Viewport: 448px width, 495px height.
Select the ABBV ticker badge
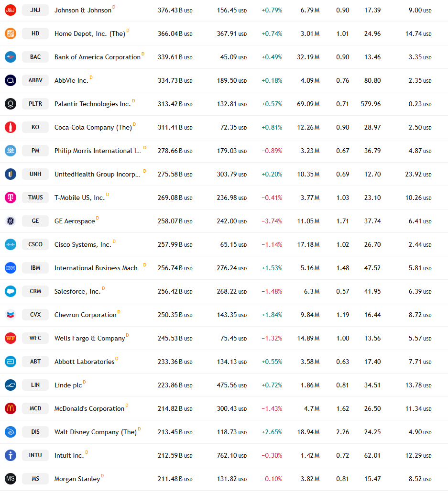[35, 80]
